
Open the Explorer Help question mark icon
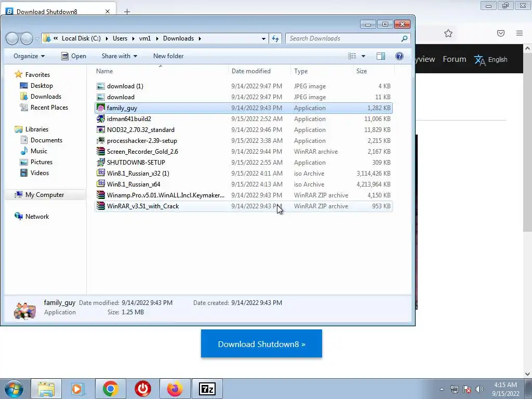pyautogui.click(x=400, y=56)
